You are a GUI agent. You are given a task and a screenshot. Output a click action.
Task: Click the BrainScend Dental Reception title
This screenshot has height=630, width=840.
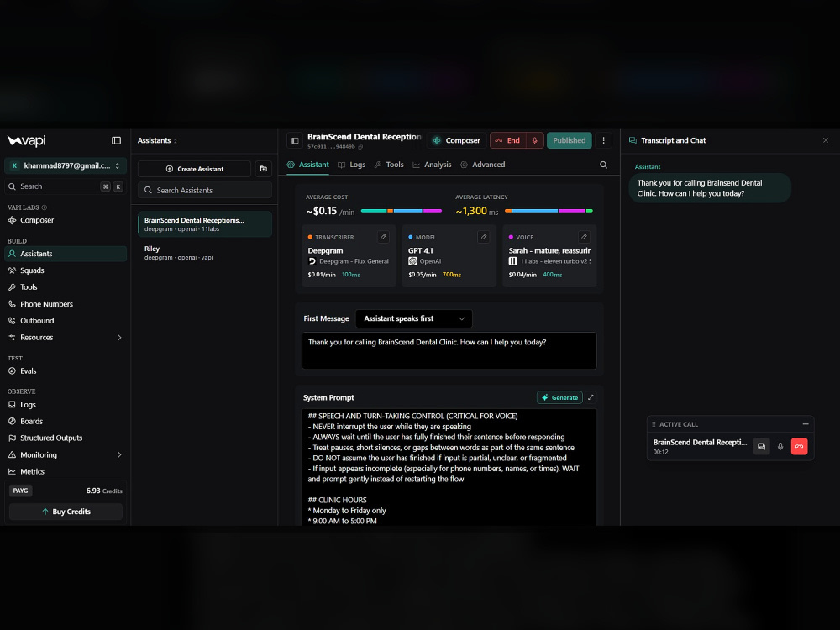[x=365, y=137]
